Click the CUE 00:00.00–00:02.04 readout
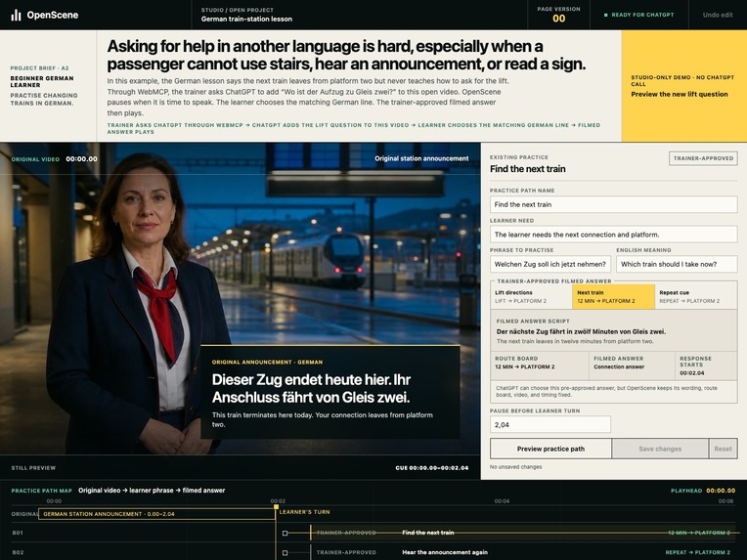Image resolution: width=747 pixels, height=560 pixels. [x=431, y=467]
